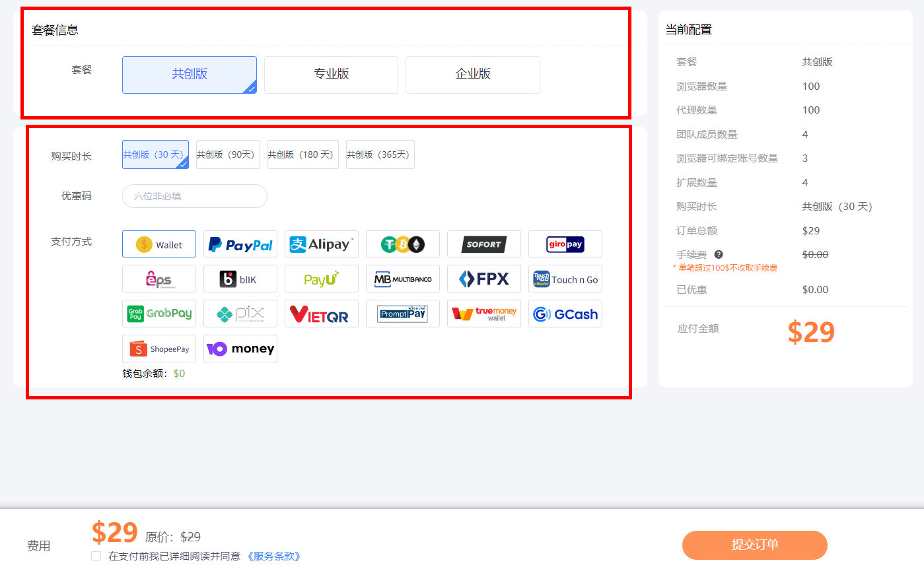Click the strikethrough 原价 $29 text
Image resolution: width=924 pixels, height=575 pixels.
[x=190, y=537]
